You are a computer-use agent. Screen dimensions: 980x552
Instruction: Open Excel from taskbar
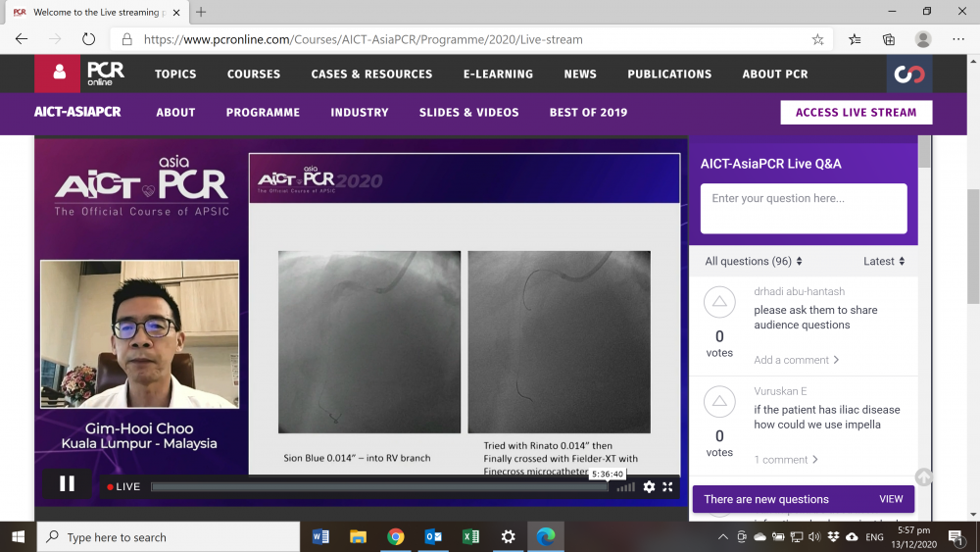coord(470,537)
